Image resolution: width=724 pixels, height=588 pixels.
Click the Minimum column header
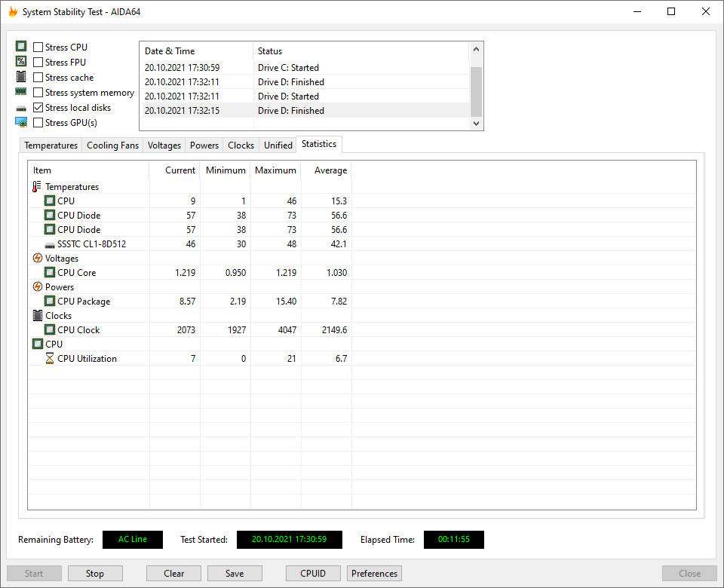click(225, 170)
